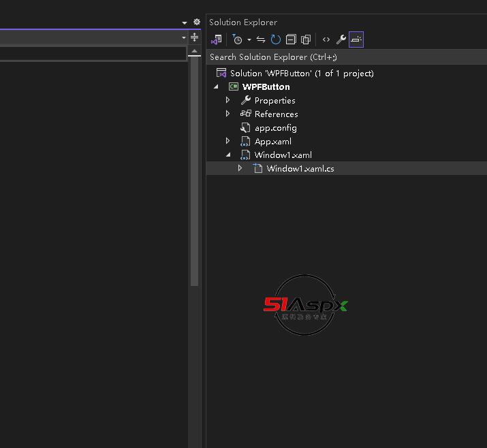487x448 pixels.
Task: Select App.xaml in the tree
Action: (x=272, y=142)
